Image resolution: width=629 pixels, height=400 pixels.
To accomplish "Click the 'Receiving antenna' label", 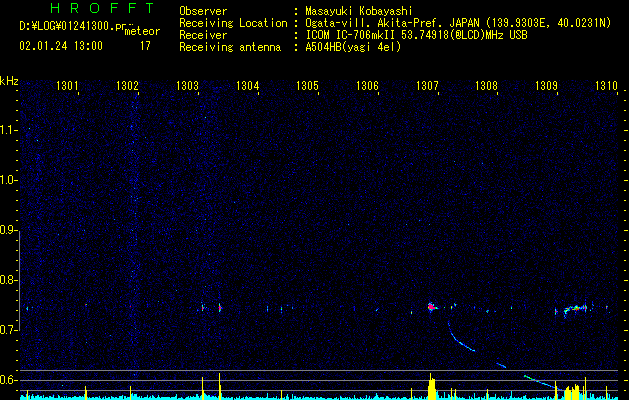I will (x=230, y=47).
